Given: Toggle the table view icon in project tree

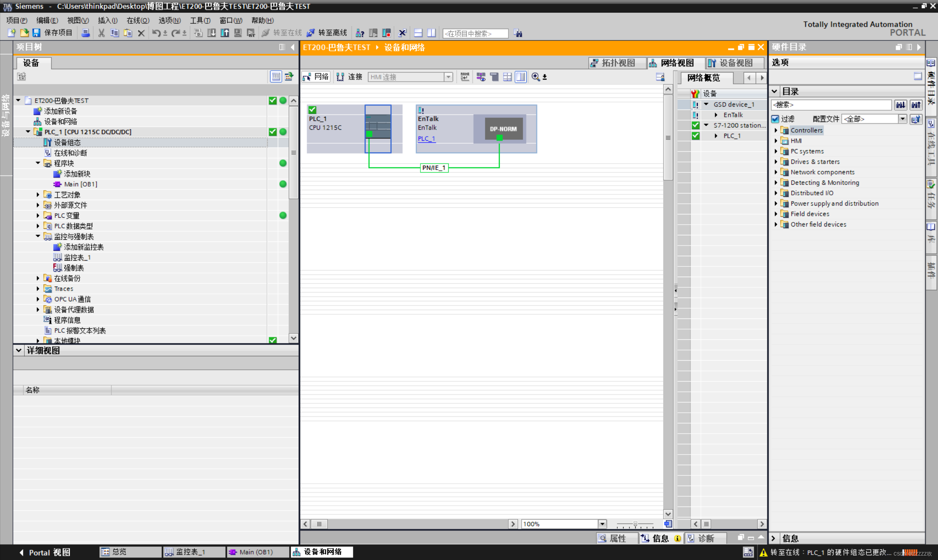Looking at the screenshot, I should click(x=276, y=76).
